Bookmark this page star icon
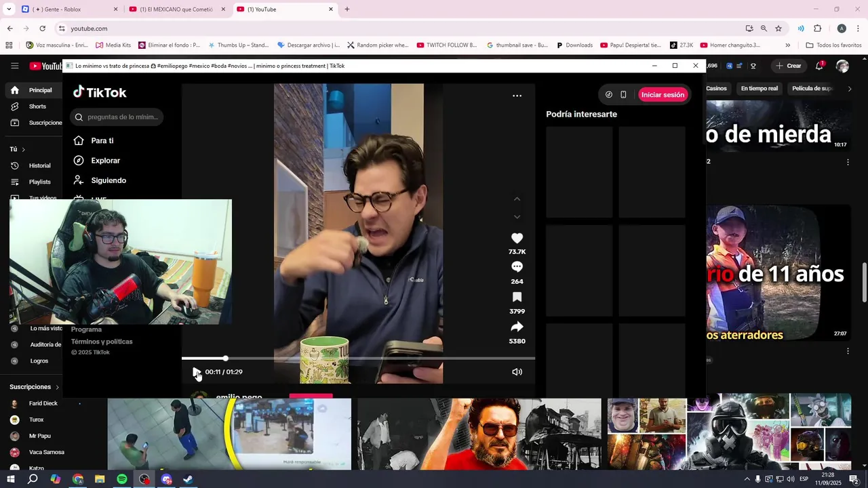868x488 pixels. pyautogui.click(x=778, y=28)
